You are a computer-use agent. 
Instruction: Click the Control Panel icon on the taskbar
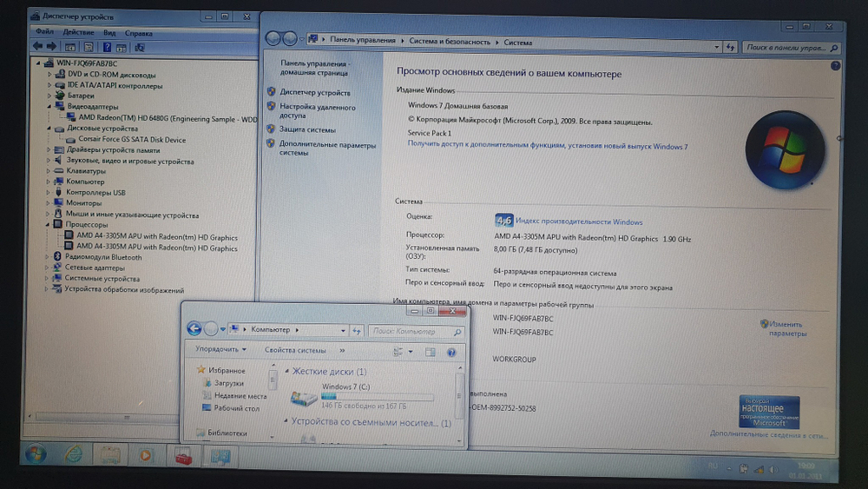point(220,458)
